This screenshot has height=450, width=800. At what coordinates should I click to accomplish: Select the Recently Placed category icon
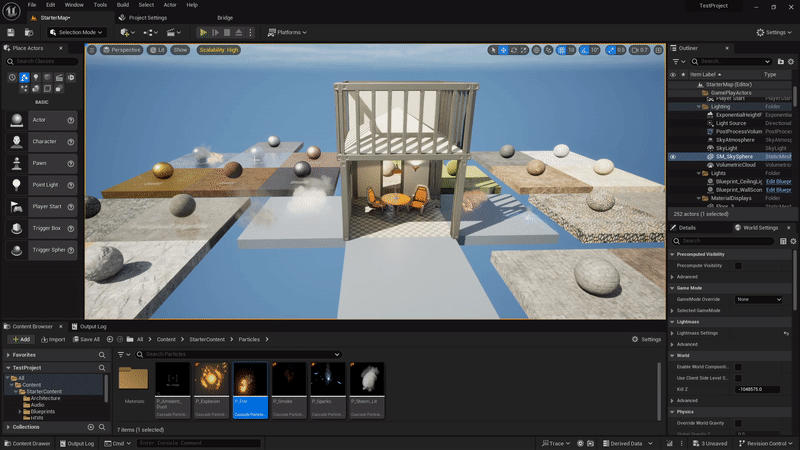(12, 77)
